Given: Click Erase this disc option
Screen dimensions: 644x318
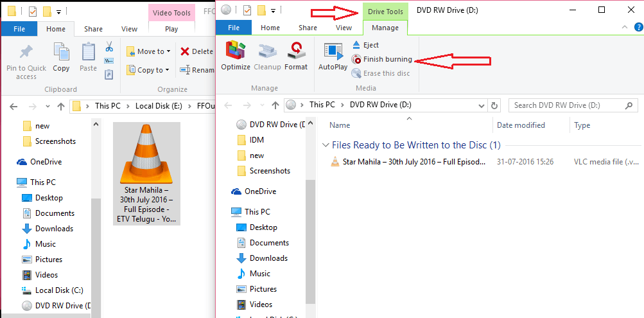Looking at the screenshot, I should point(381,73).
